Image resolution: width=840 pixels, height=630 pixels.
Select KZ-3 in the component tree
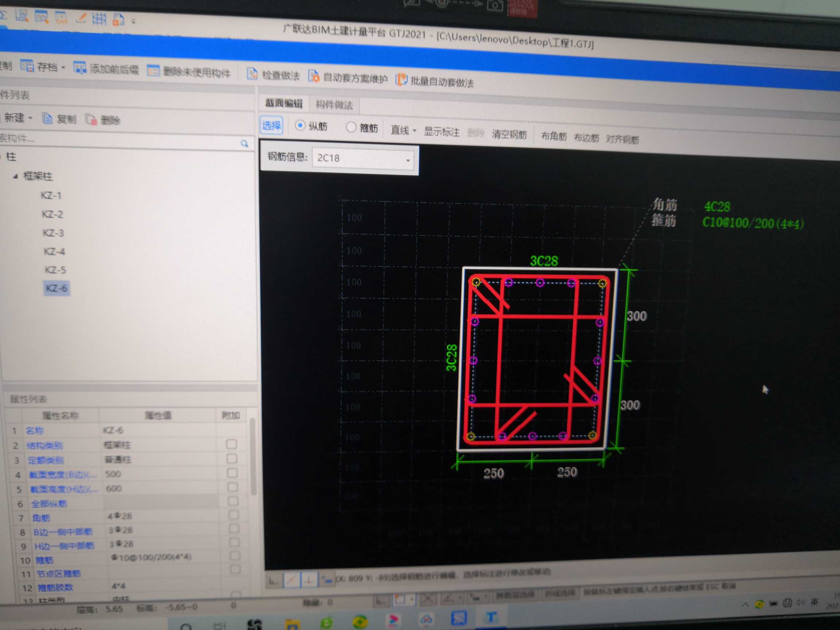[x=54, y=233]
